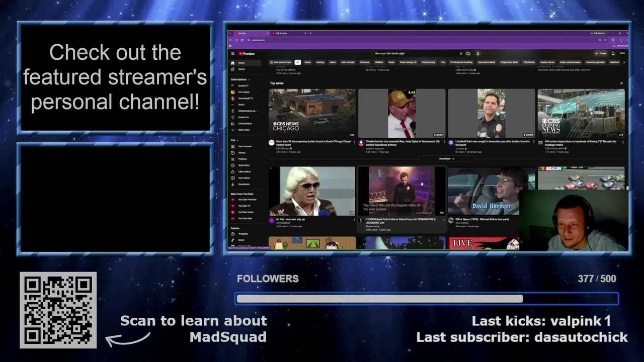Select the Home item in sidebar

[x=245, y=63]
